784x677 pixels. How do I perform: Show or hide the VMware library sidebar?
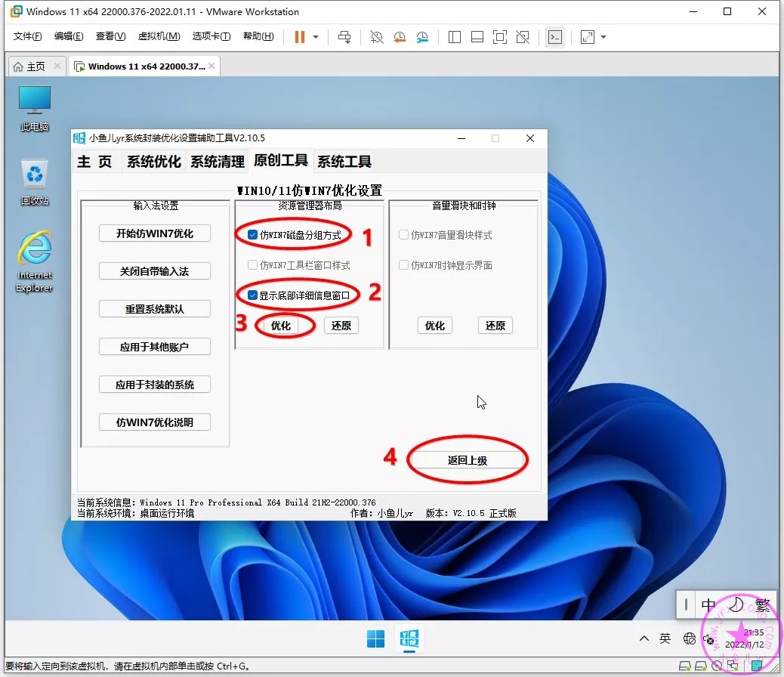455,37
